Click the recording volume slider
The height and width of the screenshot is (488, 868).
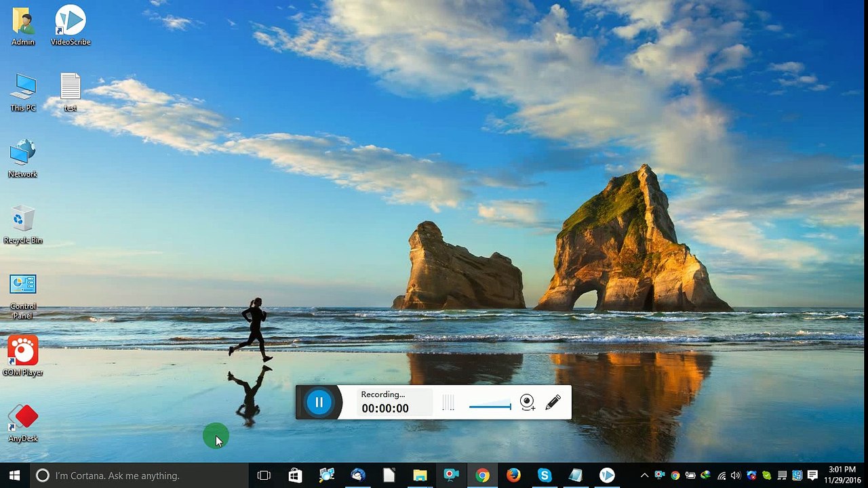click(490, 406)
